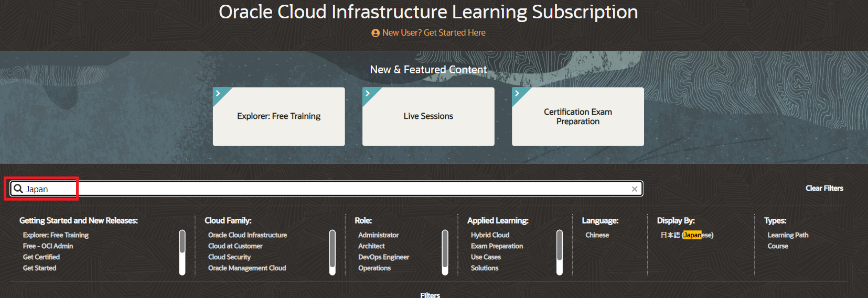868x298 pixels.
Task: Select Operations role filter
Action: pos(374,268)
